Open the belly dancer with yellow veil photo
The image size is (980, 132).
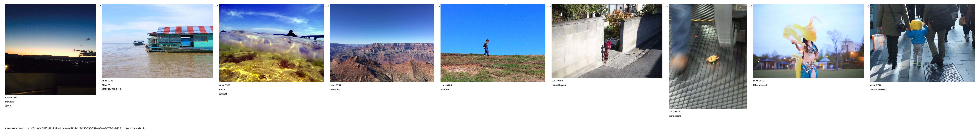point(808,41)
